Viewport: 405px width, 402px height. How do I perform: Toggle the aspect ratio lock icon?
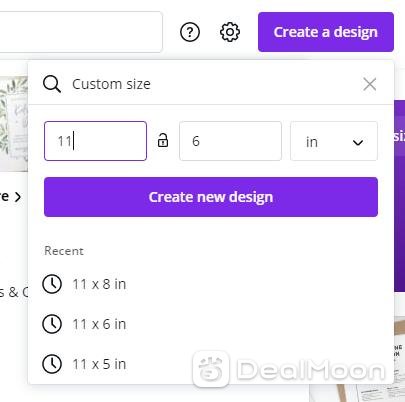163,140
